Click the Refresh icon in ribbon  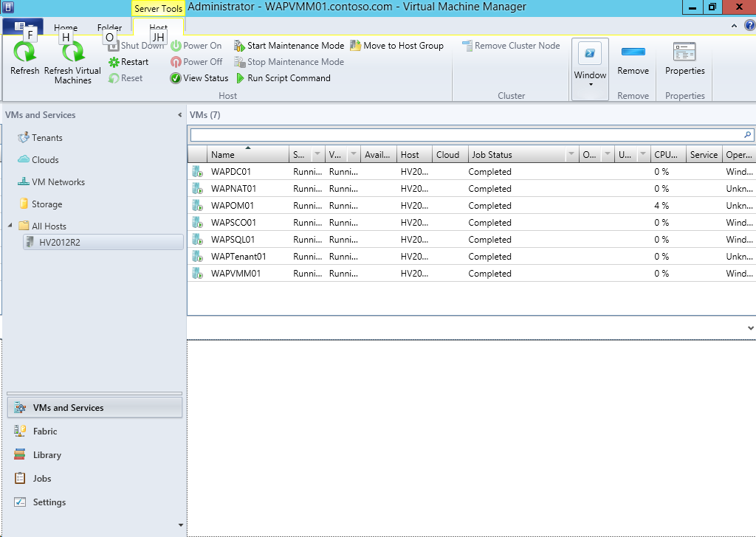coord(24,52)
